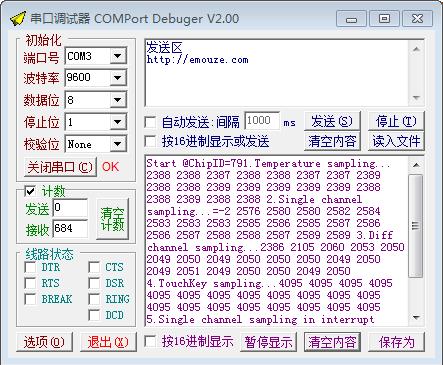Click the http://emouze.com text in send area
The height and width of the screenshot is (365, 443).
(x=197, y=60)
